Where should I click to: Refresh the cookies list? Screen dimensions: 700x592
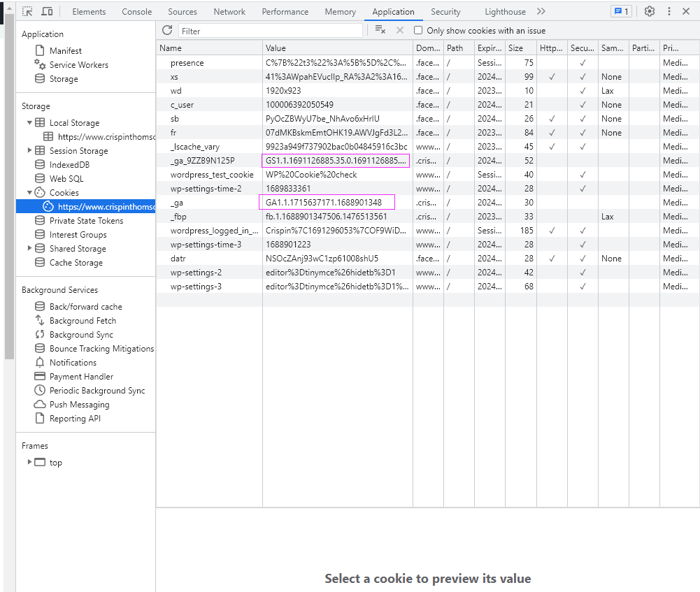pos(167,30)
